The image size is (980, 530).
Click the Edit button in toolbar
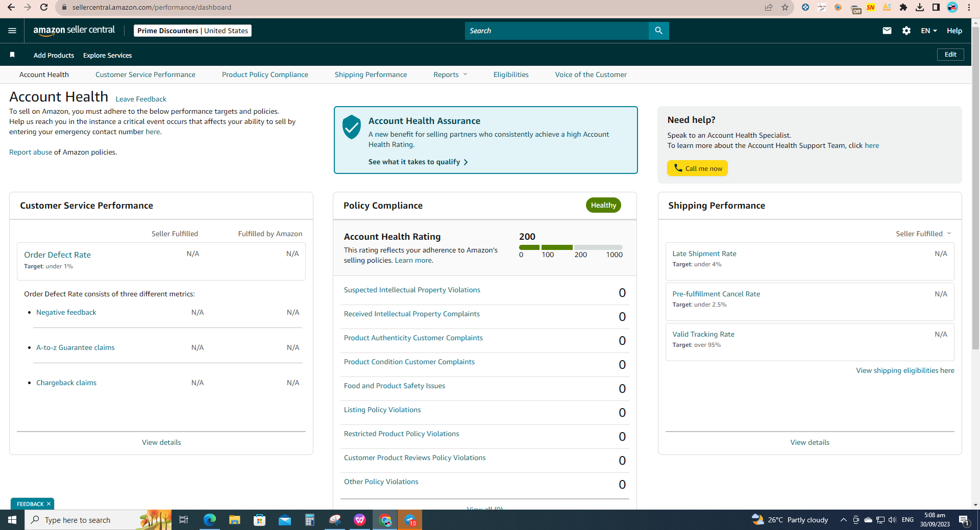point(950,55)
